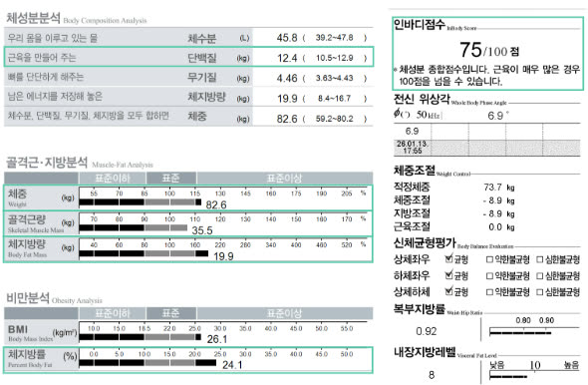
Task: Click the 내장지방레벨 visceral fat level bar
Action: point(508,376)
